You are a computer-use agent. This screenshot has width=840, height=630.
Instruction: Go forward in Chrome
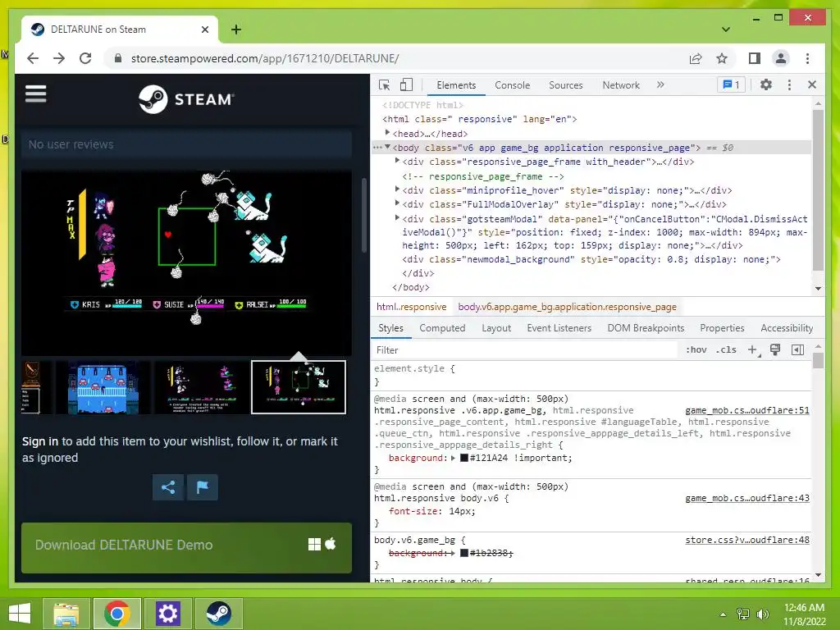59,58
